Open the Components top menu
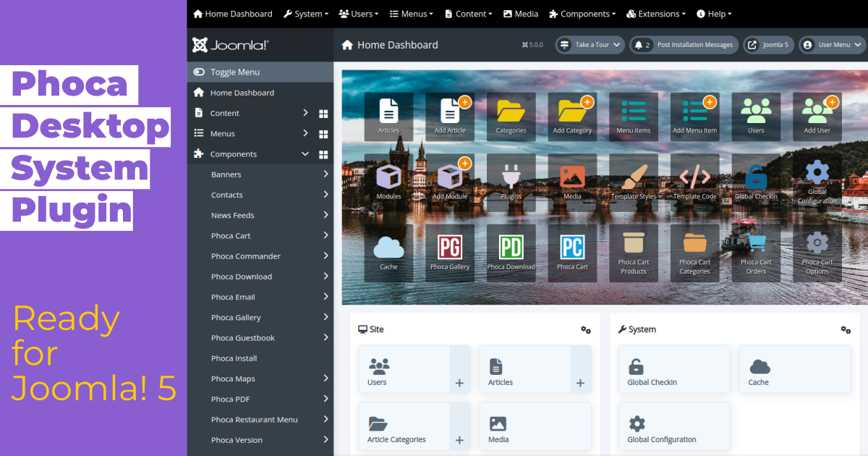Image resolution: width=868 pixels, height=456 pixels. pos(582,14)
